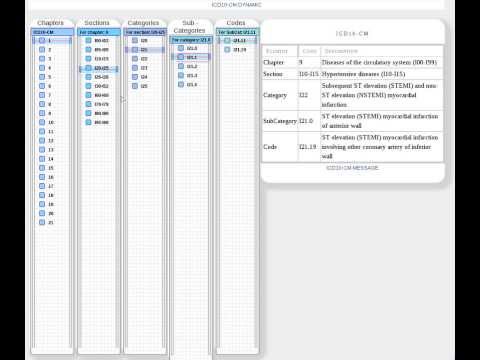Image resolution: width=480 pixels, height=360 pixels.
Task: Choose section I95-I99 label
Action: pos(101,122)
